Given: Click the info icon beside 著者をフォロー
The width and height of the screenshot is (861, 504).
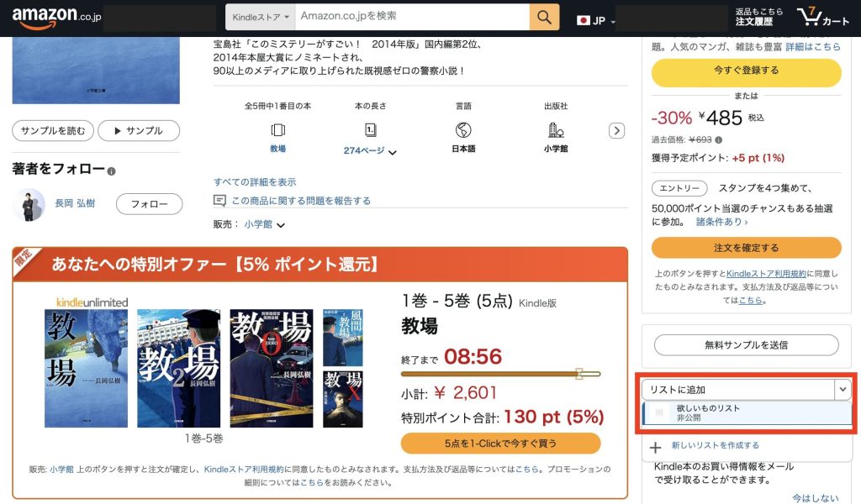Looking at the screenshot, I should pos(112,171).
